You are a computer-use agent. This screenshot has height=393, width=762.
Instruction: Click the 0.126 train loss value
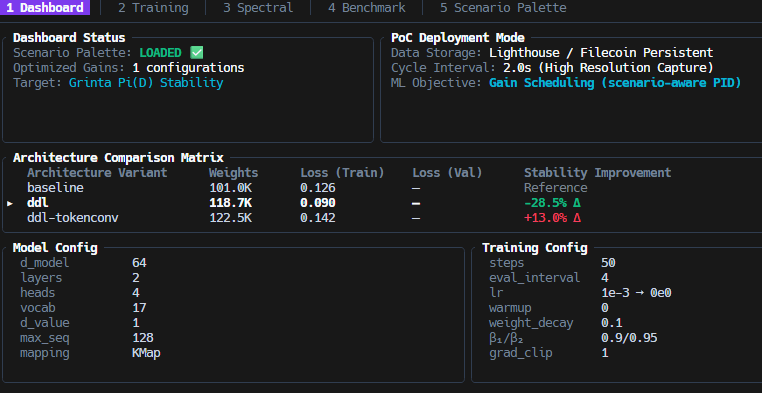[318, 188]
